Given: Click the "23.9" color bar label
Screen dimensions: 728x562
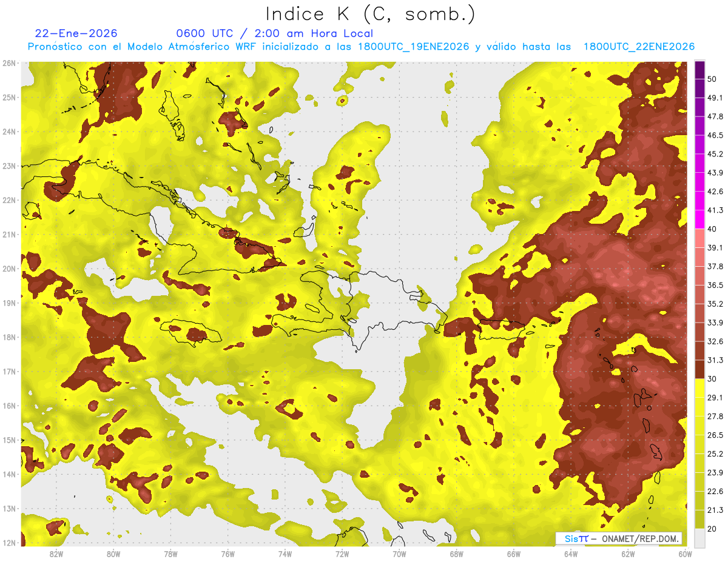Looking at the screenshot, I should tap(715, 473).
